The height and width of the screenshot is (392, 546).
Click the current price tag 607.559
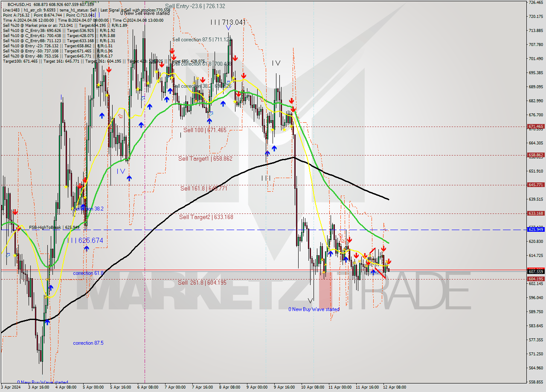pyautogui.click(x=536, y=271)
